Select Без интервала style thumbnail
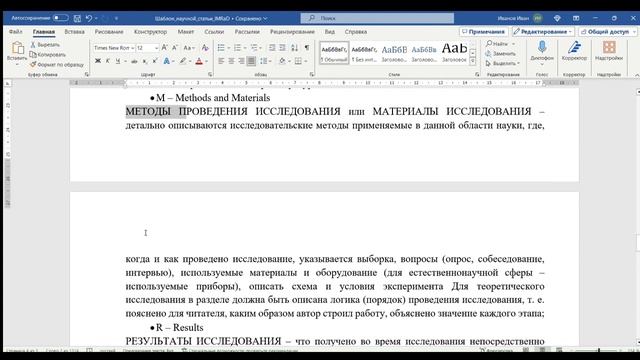This screenshot has height=360, width=640. (x=364, y=53)
